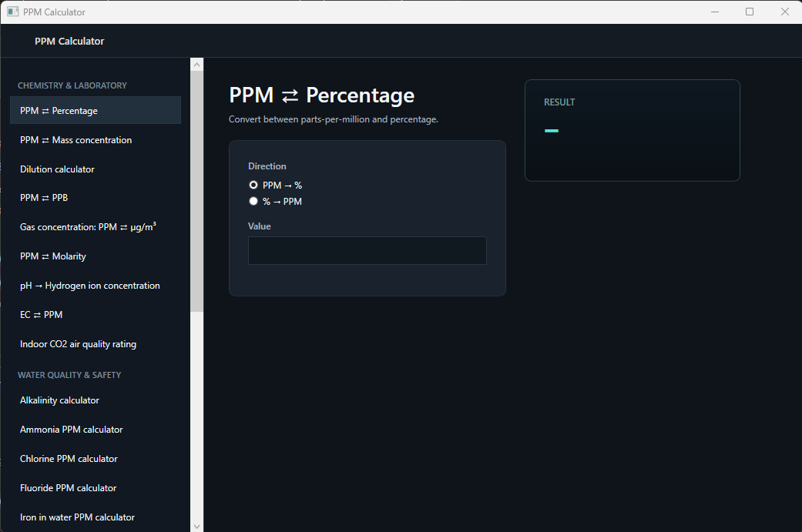Open the Dilution calculator
802x532 pixels.
click(x=95, y=169)
